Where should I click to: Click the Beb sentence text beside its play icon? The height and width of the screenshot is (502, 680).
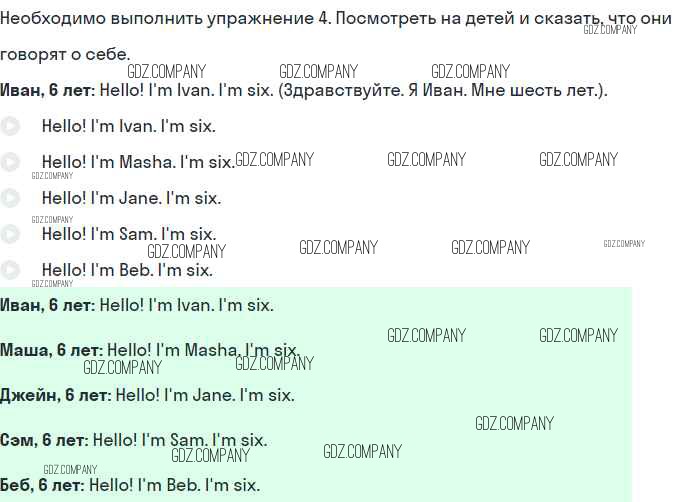127,270
